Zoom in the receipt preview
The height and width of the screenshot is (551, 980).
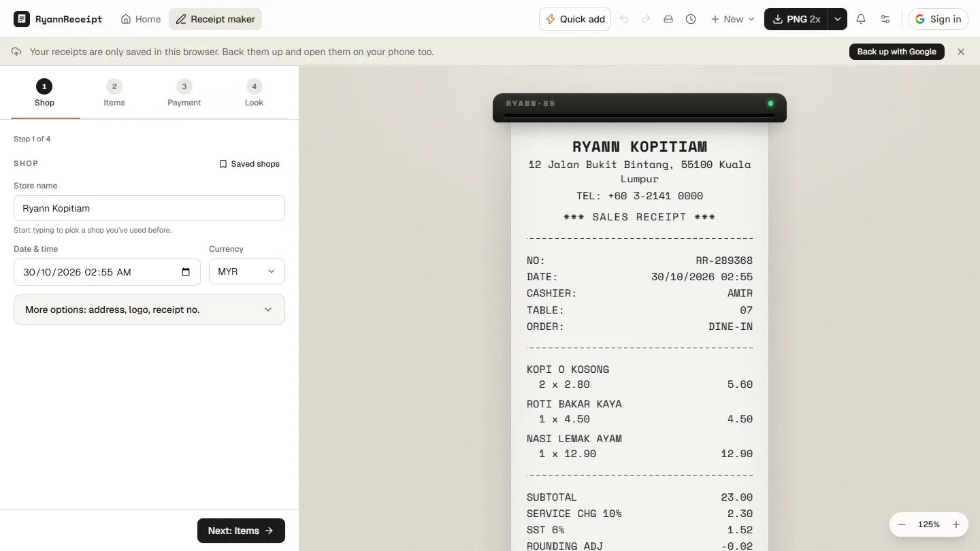956,524
